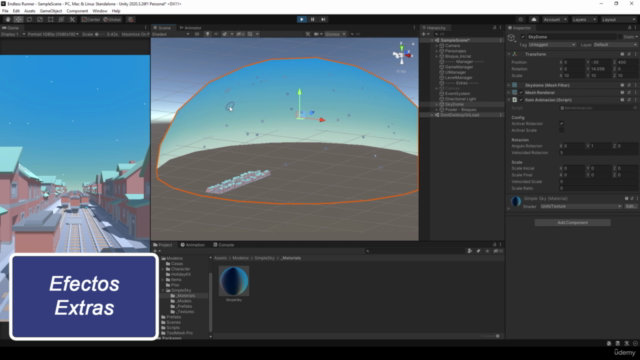Open the GameObject menu
The width and height of the screenshot is (640, 360).
(x=51, y=11)
